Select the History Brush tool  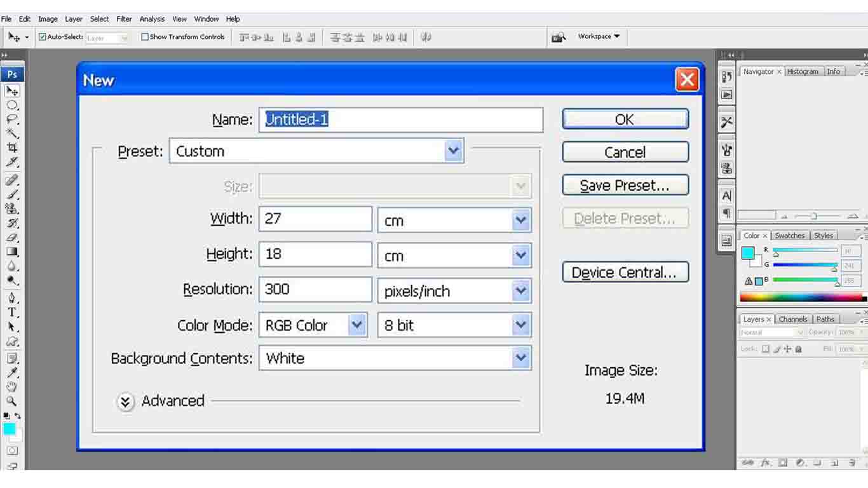12,223
